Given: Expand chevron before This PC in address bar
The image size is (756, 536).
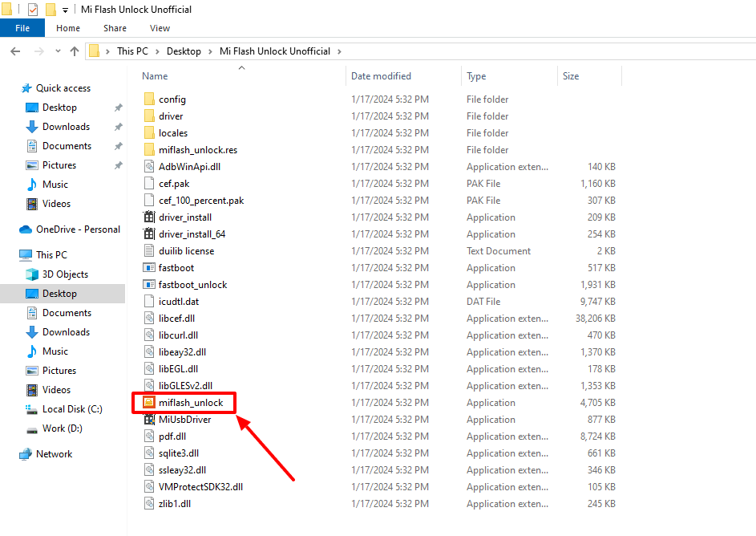Looking at the screenshot, I should click(x=107, y=51).
